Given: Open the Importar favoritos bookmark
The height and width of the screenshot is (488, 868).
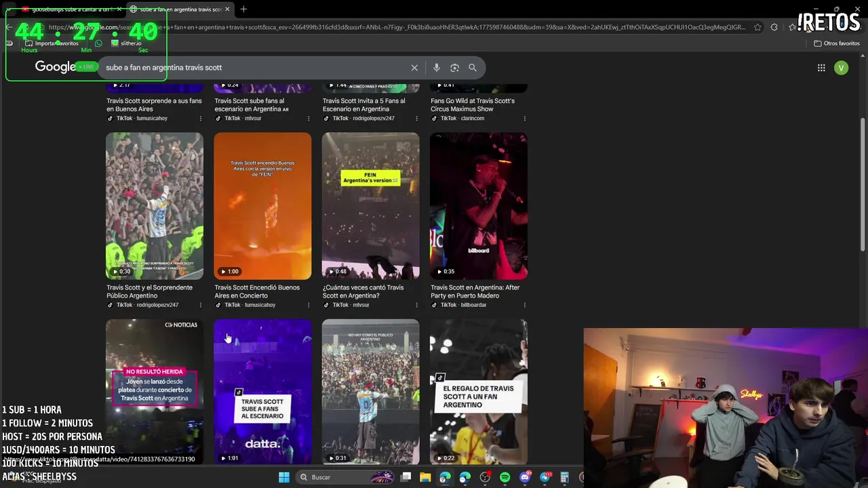Looking at the screenshot, I should coord(52,43).
